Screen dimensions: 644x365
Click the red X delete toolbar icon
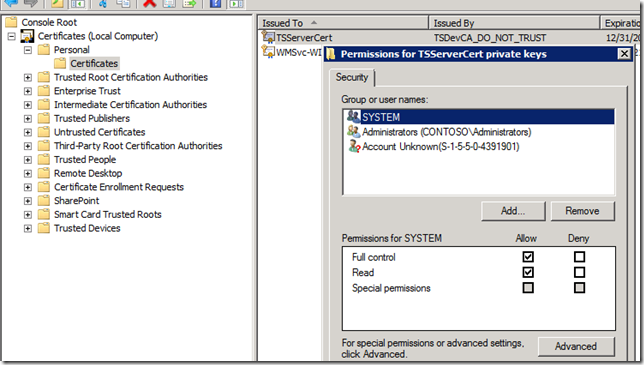[149, 3]
